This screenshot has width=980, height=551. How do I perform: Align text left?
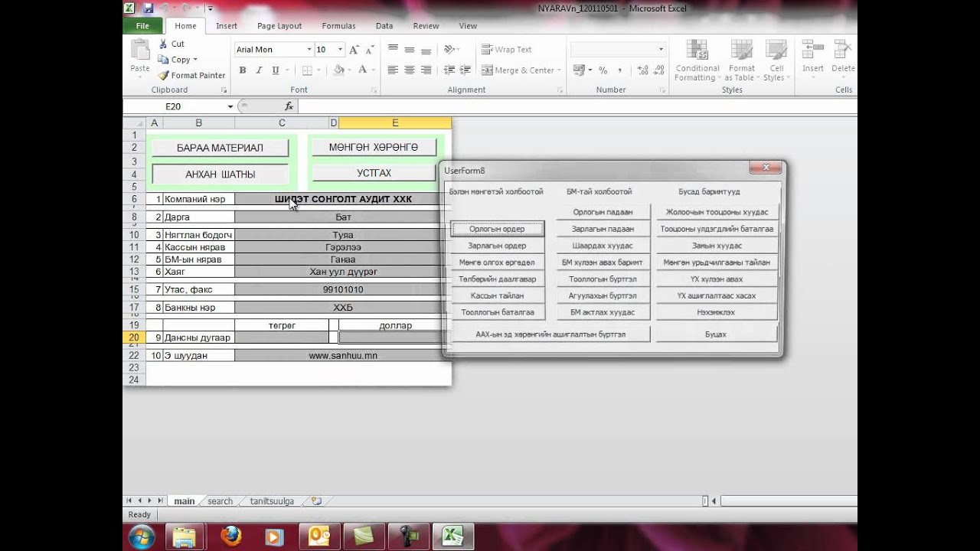coord(393,70)
